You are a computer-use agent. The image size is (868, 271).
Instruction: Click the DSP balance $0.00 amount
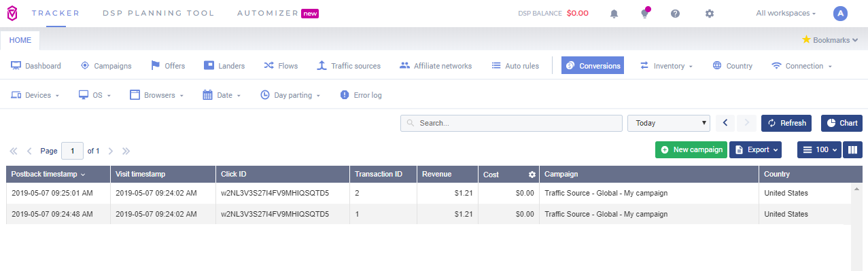click(x=577, y=13)
